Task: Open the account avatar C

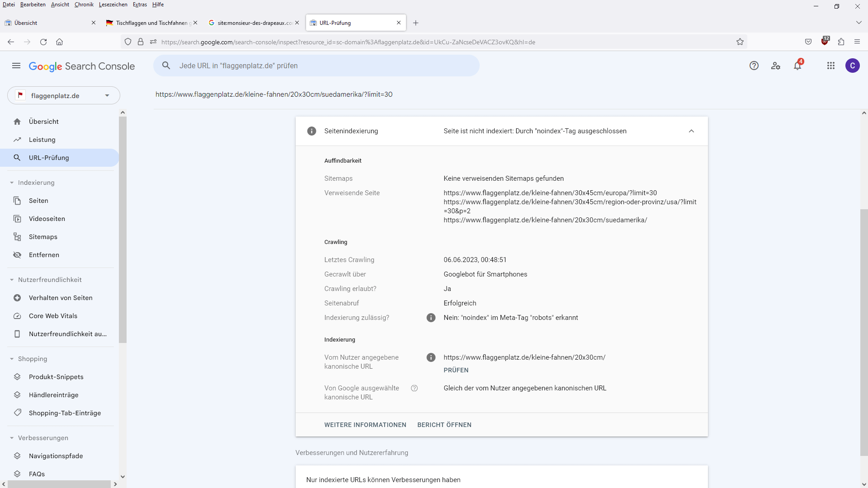Action: [853, 66]
